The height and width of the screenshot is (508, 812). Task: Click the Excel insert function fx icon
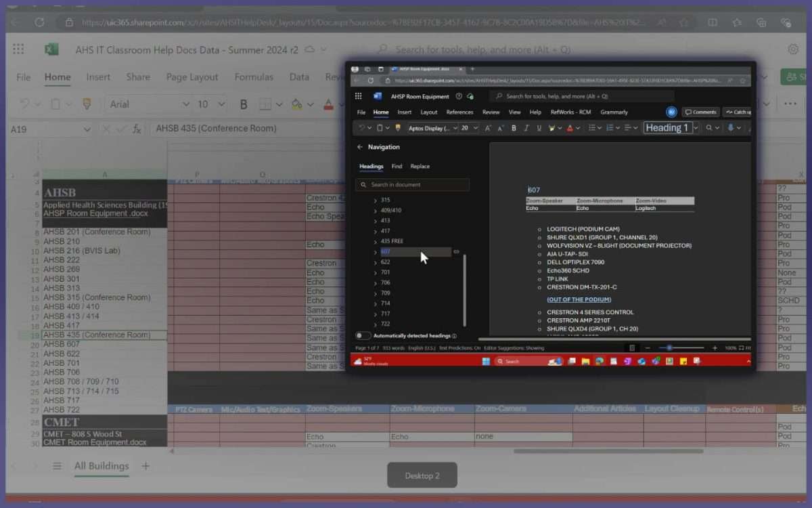(137, 129)
